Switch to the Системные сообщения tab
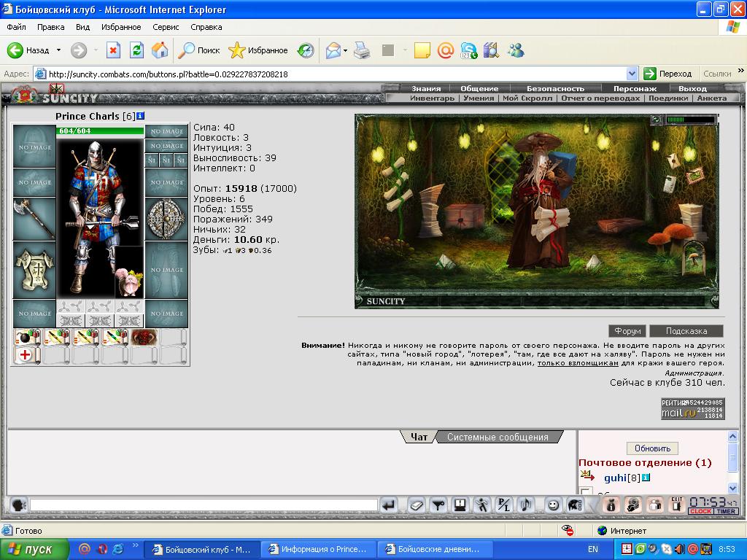Image resolution: width=747 pixels, height=560 pixels. (498, 437)
